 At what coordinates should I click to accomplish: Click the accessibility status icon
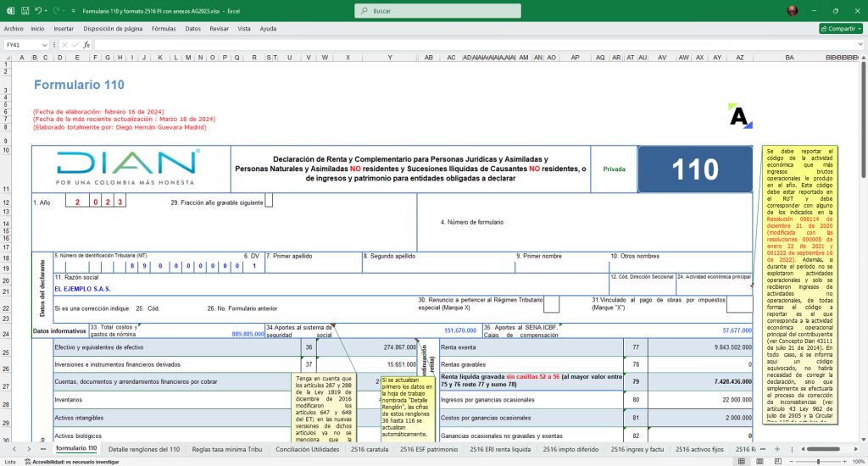tap(28, 462)
